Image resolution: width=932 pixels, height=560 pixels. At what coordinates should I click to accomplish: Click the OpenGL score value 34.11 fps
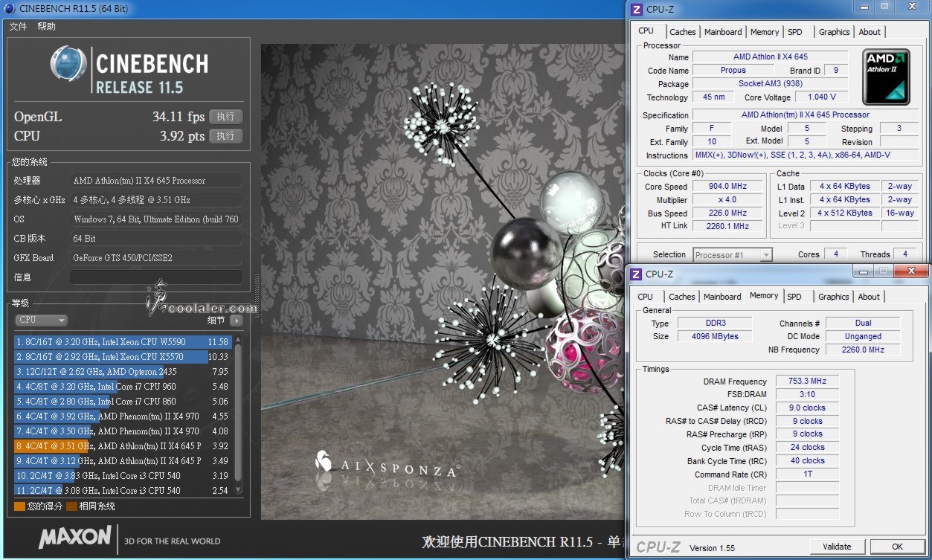179,117
